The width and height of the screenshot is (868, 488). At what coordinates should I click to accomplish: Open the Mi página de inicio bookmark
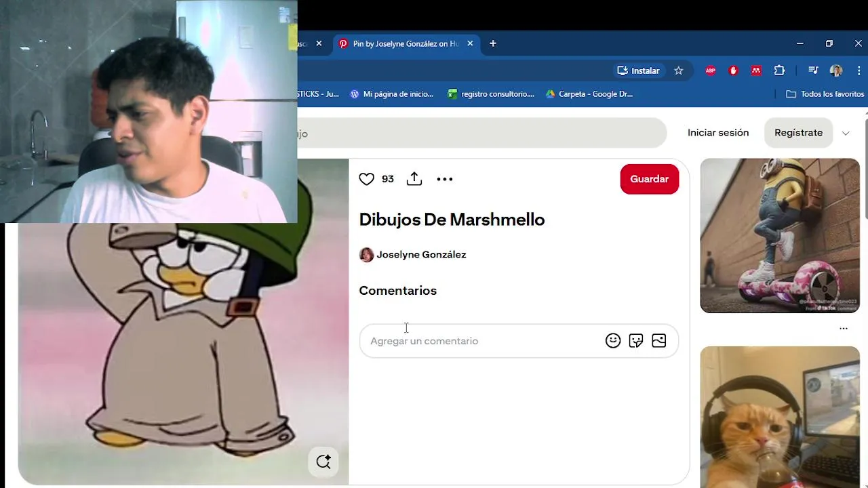coord(391,94)
